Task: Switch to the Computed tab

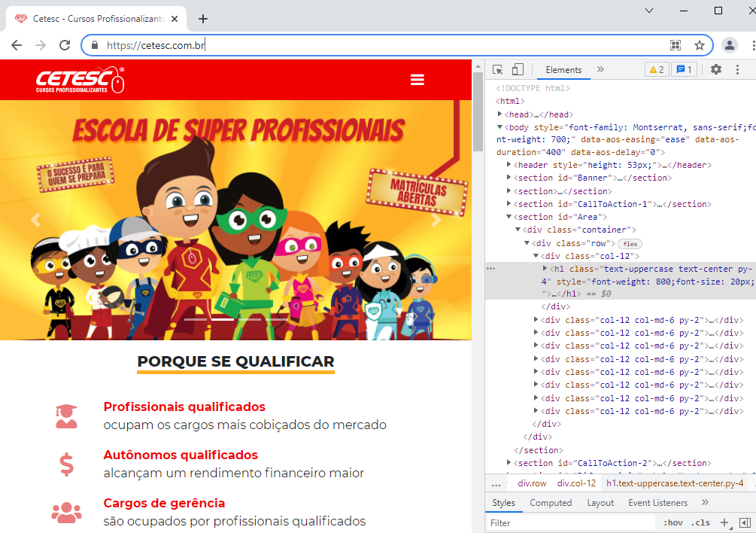Action: [551, 503]
